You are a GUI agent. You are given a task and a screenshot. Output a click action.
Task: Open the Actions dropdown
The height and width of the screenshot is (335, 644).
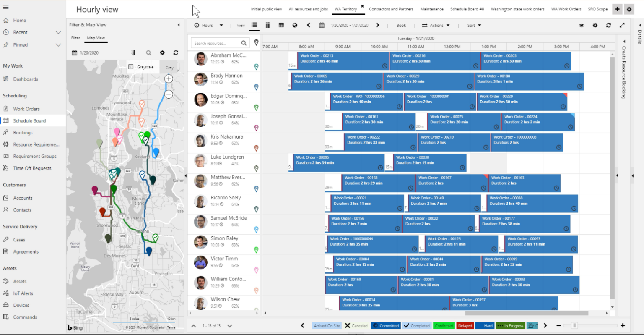(436, 25)
